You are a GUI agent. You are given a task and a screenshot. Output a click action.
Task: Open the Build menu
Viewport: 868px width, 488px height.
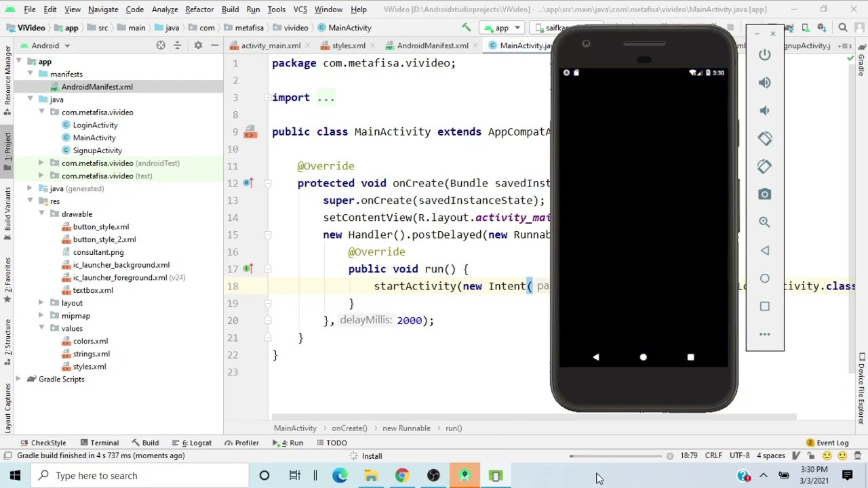pos(230,9)
